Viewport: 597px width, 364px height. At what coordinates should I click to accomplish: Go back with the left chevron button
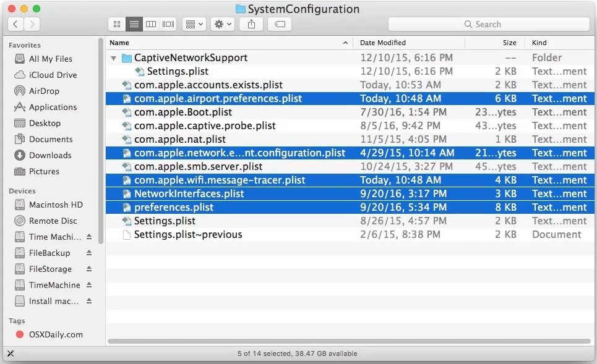15,24
